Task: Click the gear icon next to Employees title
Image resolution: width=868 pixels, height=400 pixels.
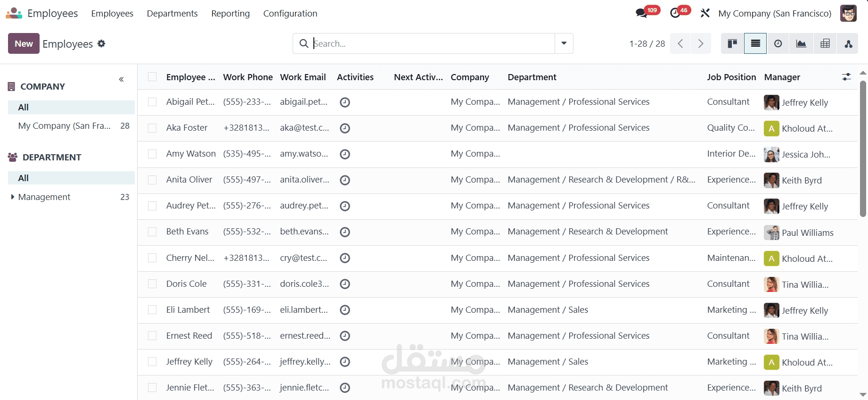Action: click(x=101, y=43)
